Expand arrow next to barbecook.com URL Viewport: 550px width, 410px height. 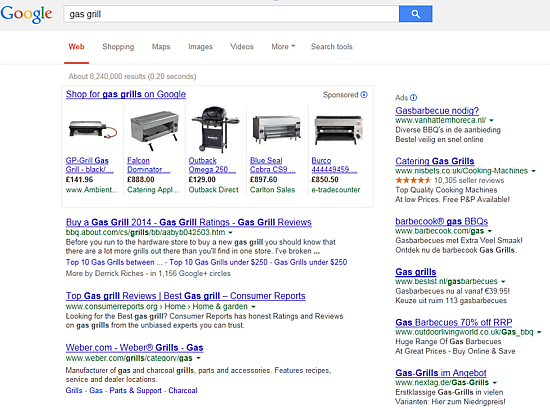(490, 231)
